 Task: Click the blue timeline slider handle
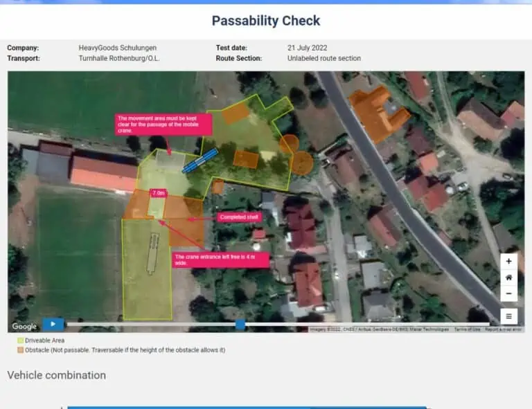coord(240,324)
